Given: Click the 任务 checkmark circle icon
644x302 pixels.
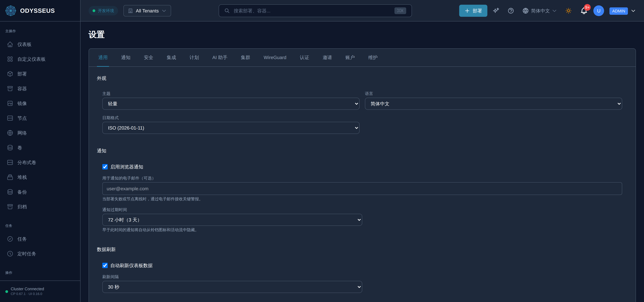Looking at the screenshot, I should [10, 239].
